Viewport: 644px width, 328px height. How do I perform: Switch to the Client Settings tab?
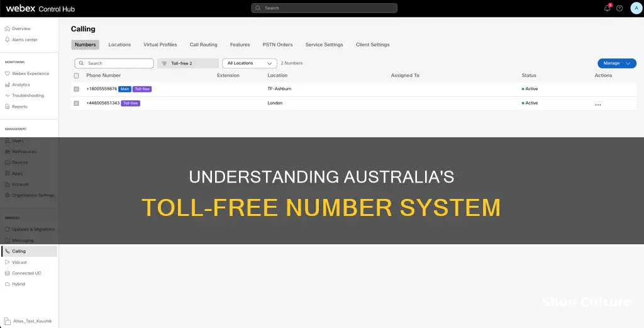(x=372, y=45)
